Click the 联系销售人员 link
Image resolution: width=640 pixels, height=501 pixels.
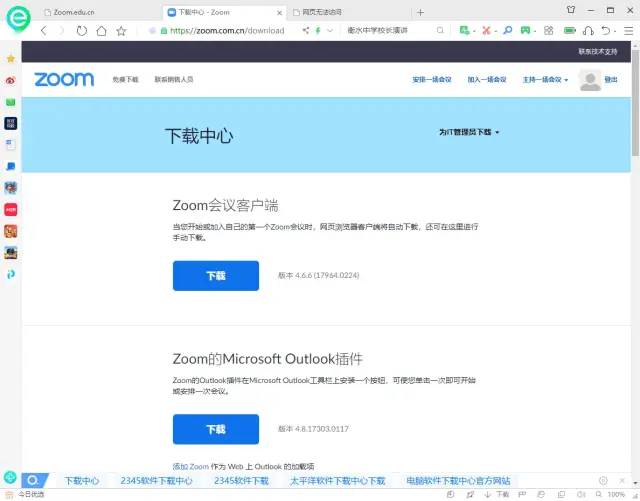173,80
